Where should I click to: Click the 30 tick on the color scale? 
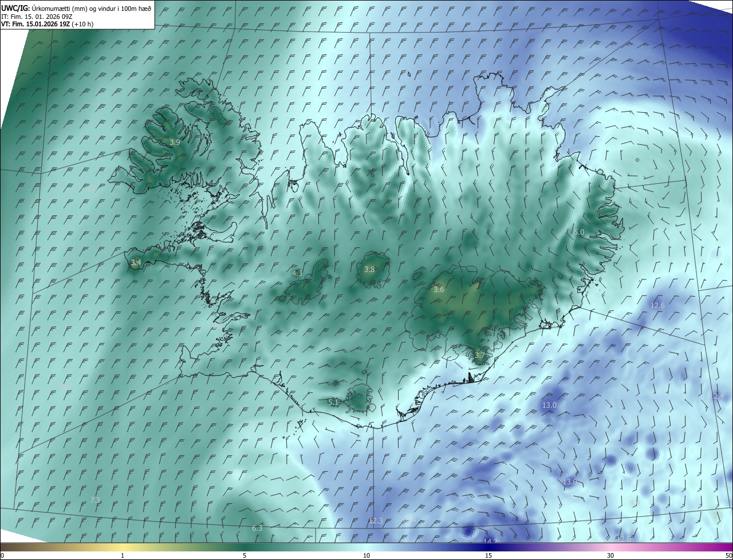[x=610, y=555]
